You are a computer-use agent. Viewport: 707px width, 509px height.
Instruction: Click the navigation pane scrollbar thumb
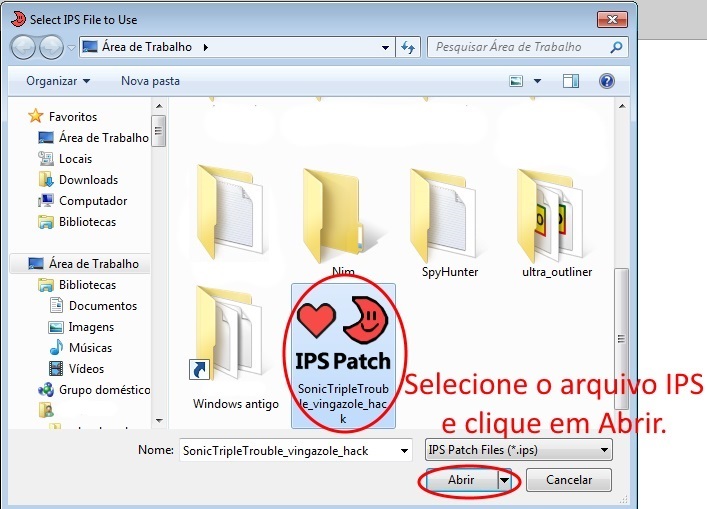[159, 131]
